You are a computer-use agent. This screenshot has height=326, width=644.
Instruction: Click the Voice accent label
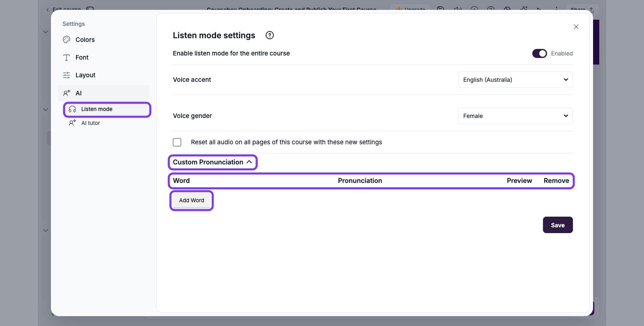(192, 80)
